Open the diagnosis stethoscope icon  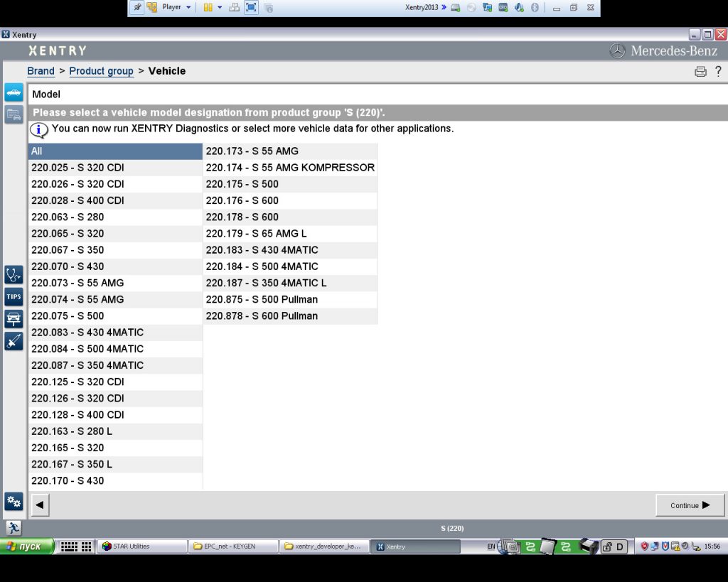click(14, 275)
